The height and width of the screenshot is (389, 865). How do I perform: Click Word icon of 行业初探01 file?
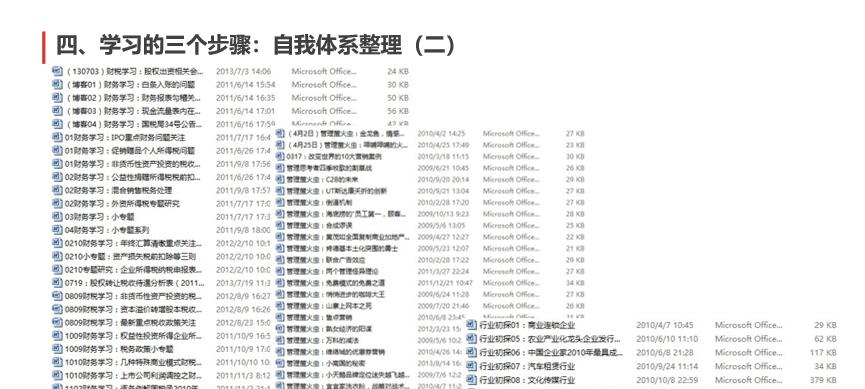click(x=472, y=324)
